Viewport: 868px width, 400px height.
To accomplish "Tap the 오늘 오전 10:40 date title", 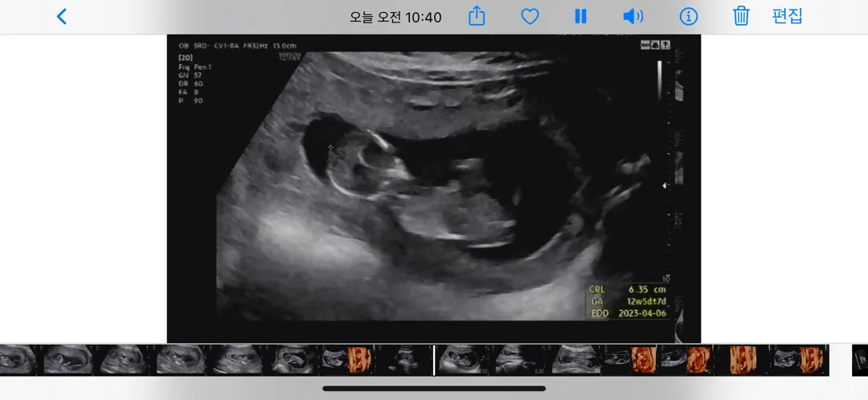I will point(395,17).
